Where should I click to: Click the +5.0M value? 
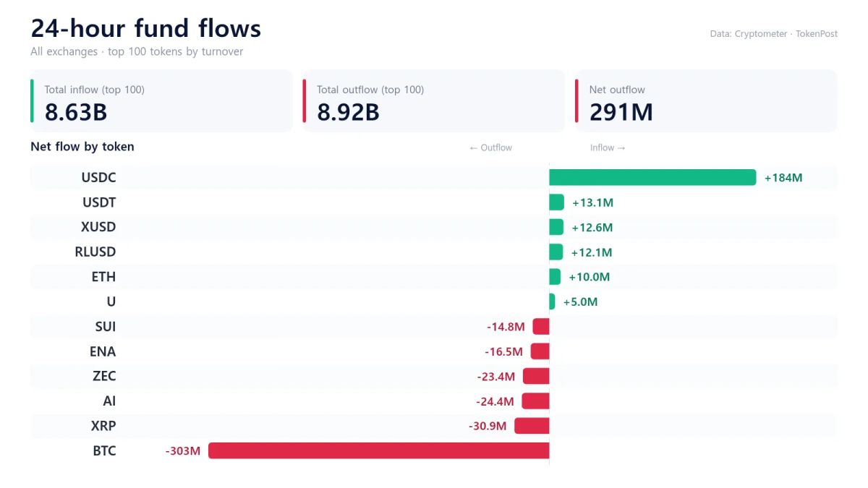[x=581, y=302]
